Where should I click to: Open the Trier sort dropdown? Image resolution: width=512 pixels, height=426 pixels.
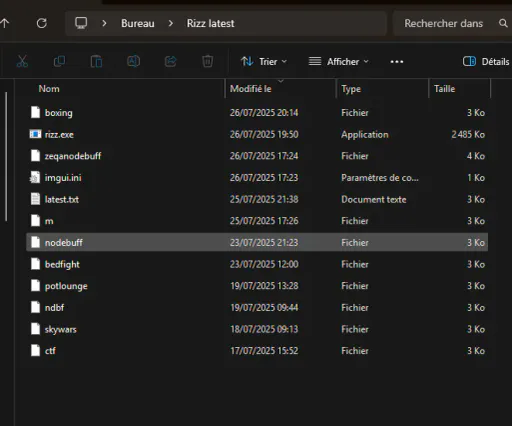coord(264,62)
